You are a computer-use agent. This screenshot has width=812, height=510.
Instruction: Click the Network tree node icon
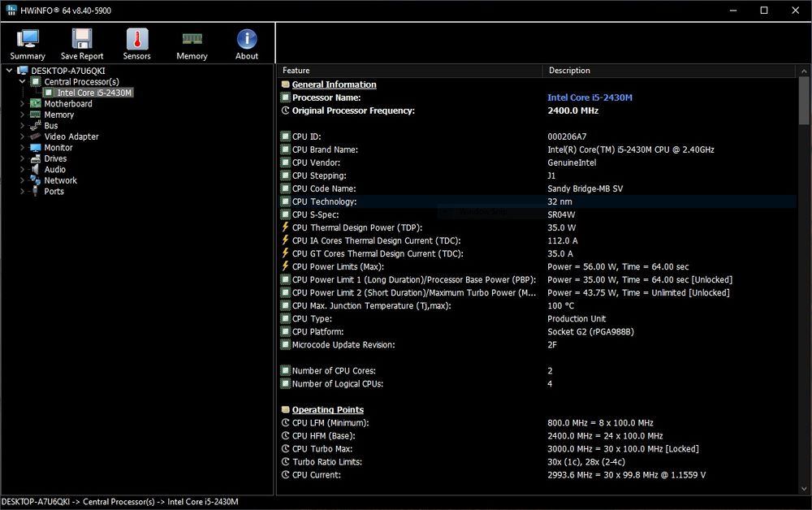click(x=35, y=180)
